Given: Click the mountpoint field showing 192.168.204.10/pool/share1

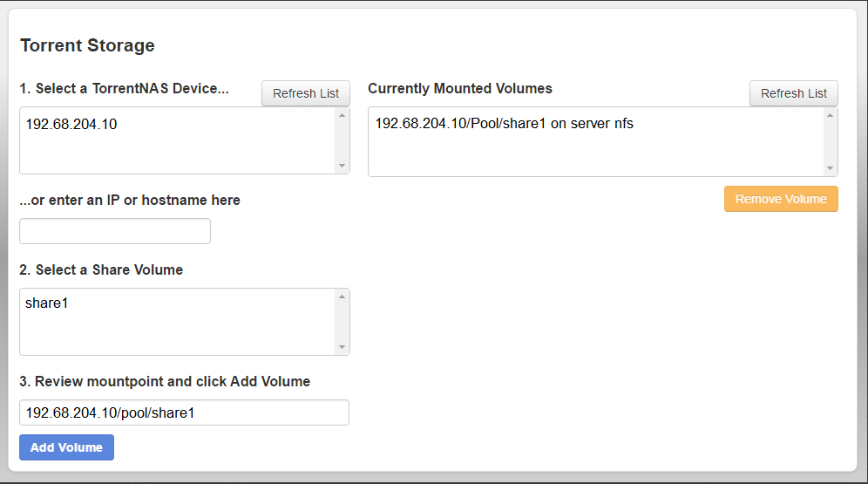Looking at the screenshot, I should [x=184, y=412].
